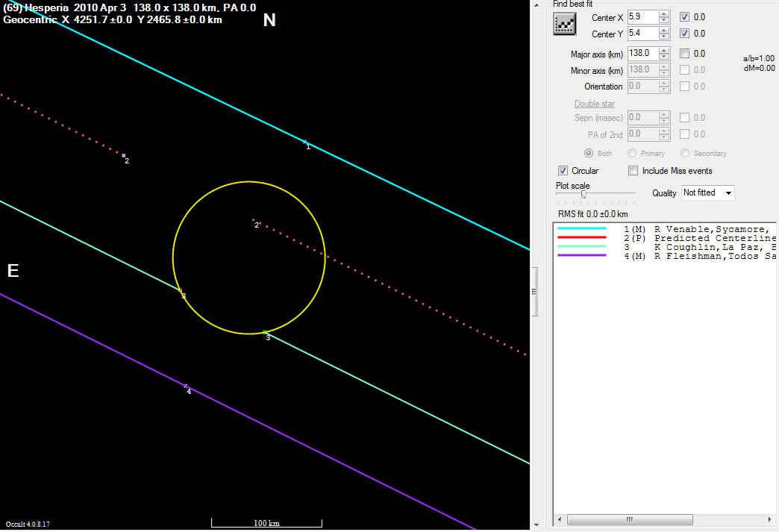Click the Double star label link
The image size is (779, 532).
click(x=595, y=103)
